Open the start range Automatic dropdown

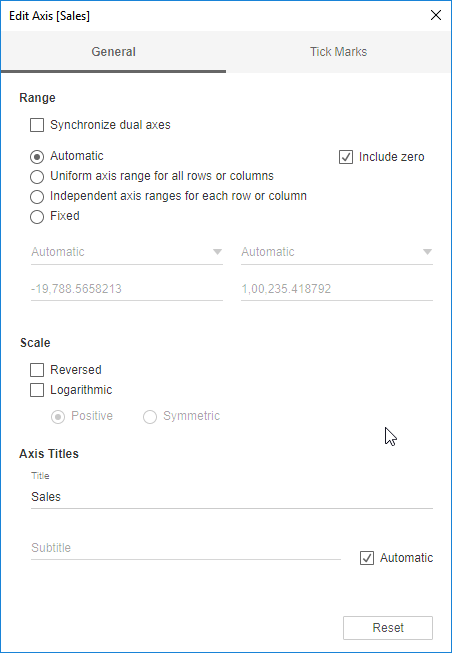(x=127, y=252)
